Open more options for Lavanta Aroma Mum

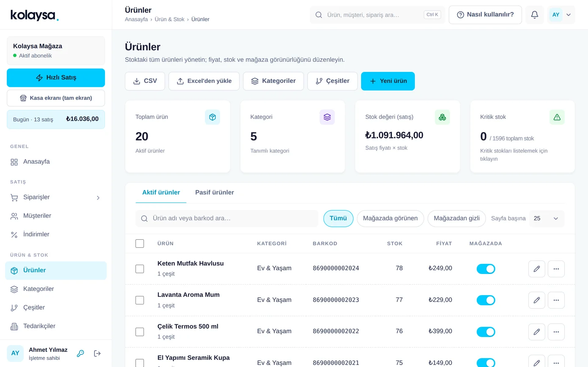(556, 300)
